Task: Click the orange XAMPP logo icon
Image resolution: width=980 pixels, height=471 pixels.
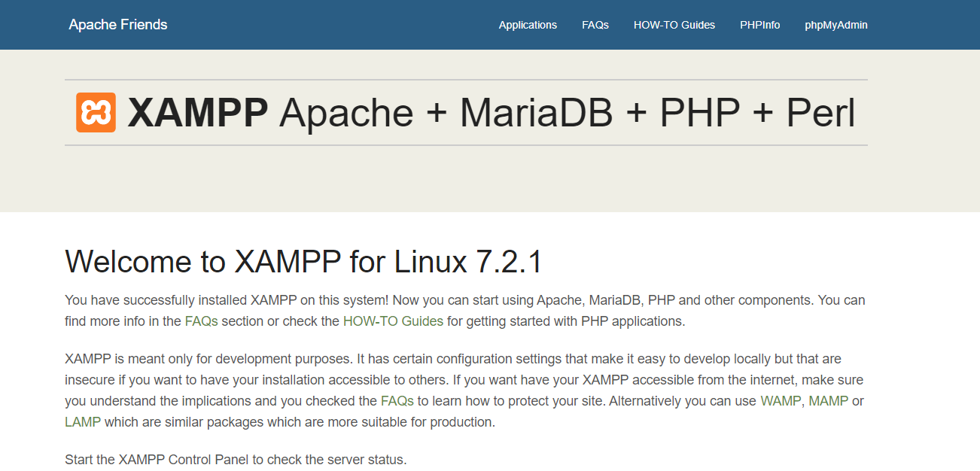Action: click(x=96, y=113)
